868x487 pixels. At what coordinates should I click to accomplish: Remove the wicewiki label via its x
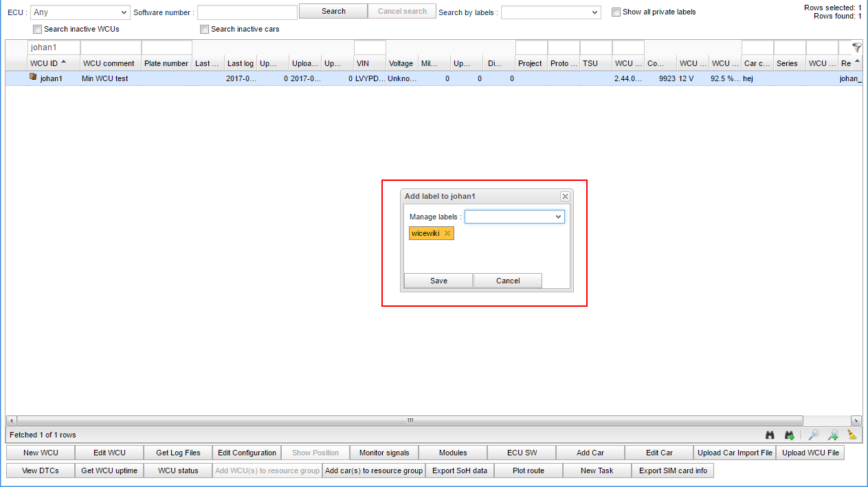[447, 233]
